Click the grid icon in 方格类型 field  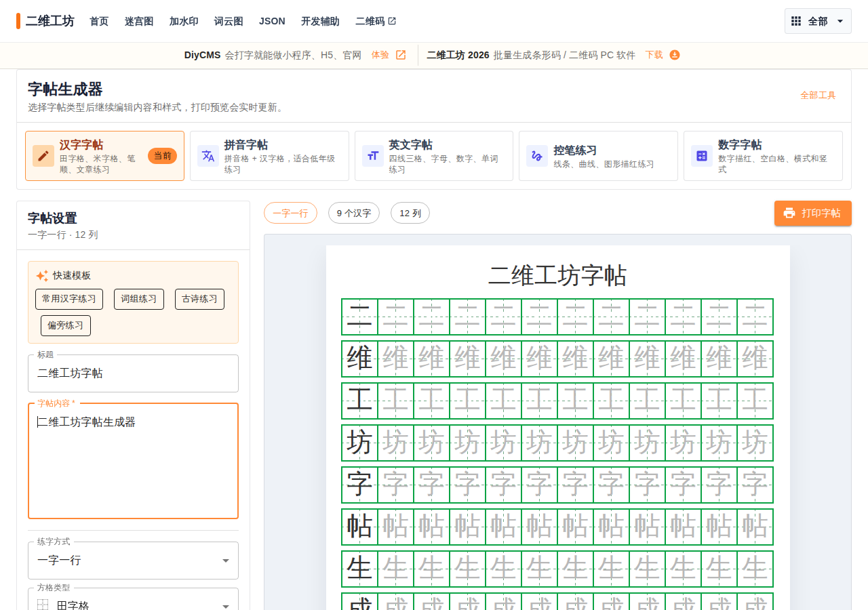(x=43, y=605)
